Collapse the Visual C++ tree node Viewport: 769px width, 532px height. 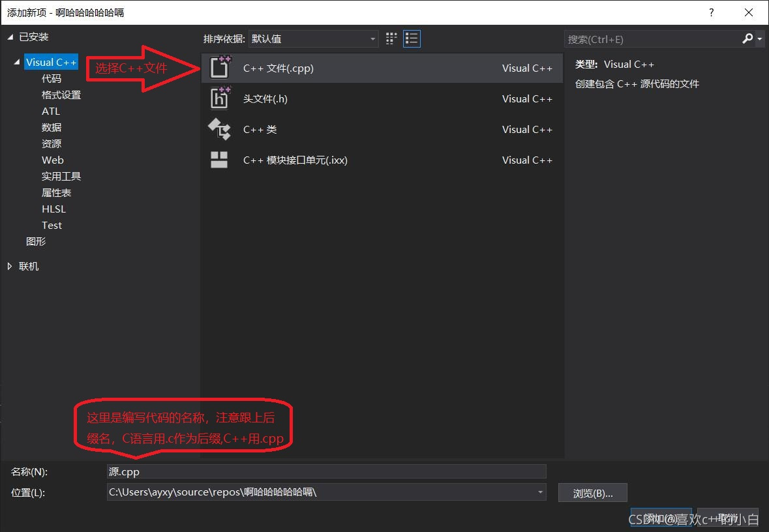point(17,62)
